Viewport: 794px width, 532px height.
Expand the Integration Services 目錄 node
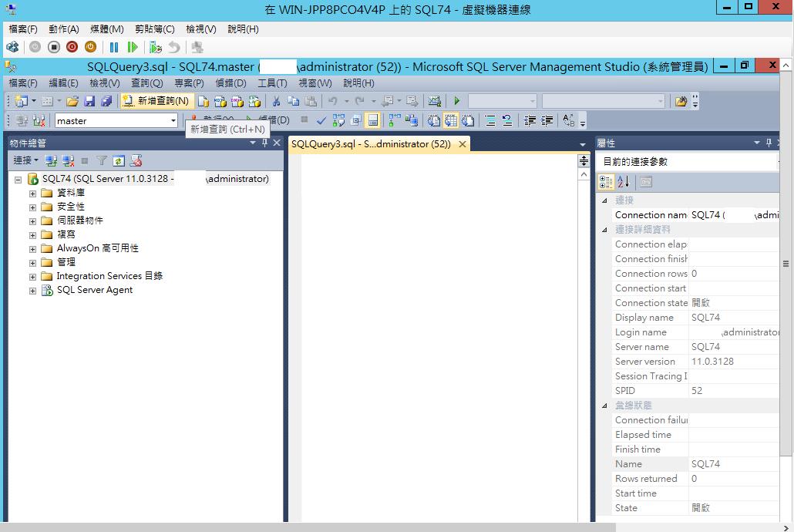point(32,277)
